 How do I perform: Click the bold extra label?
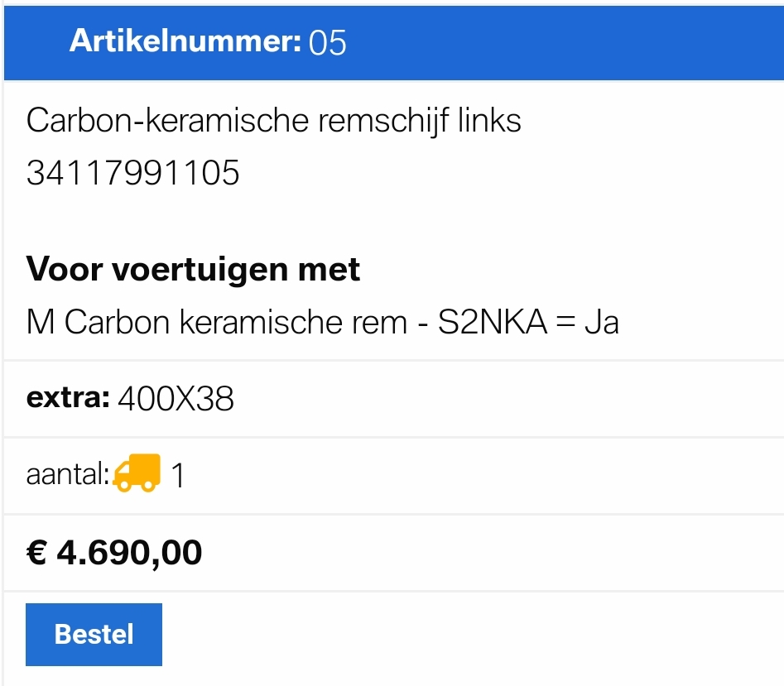[x=68, y=398]
